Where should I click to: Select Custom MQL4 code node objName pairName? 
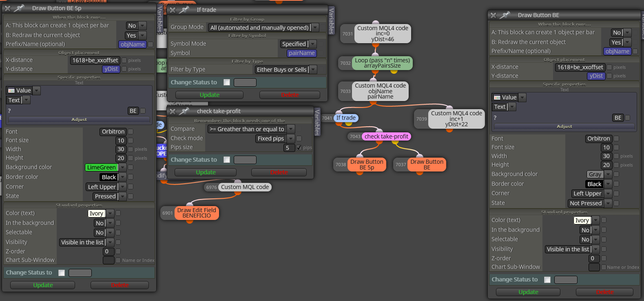point(380,91)
